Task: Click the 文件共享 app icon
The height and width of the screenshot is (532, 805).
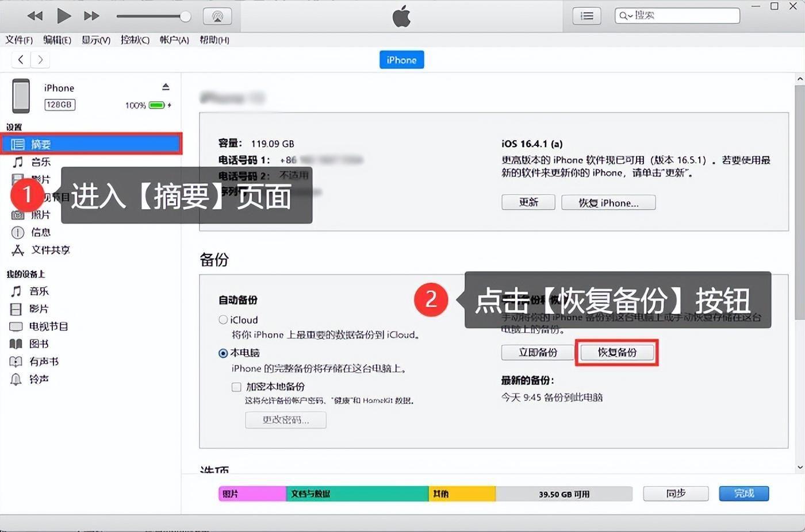Action: (x=18, y=250)
